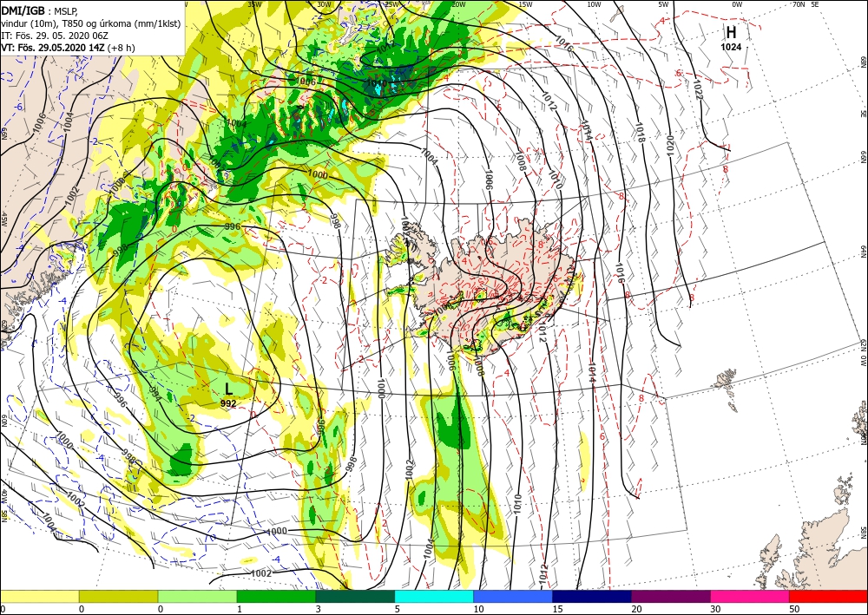The height and width of the screenshot is (615, 868).
Task: Click the '35W' longitude label at top
Action: click(x=254, y=4)
